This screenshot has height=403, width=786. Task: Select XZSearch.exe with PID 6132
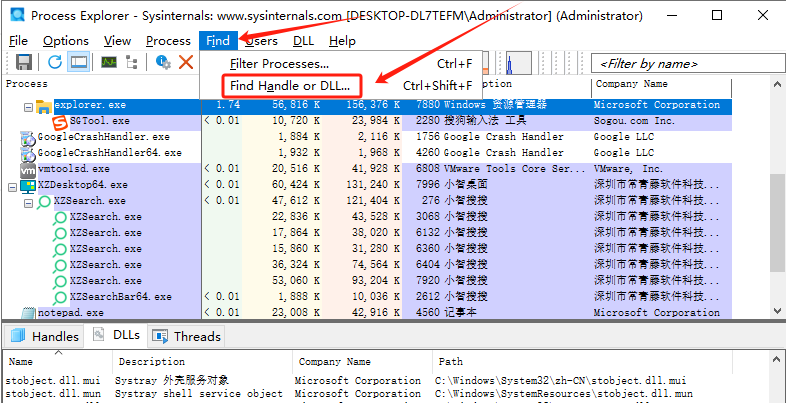coord(367,234)
